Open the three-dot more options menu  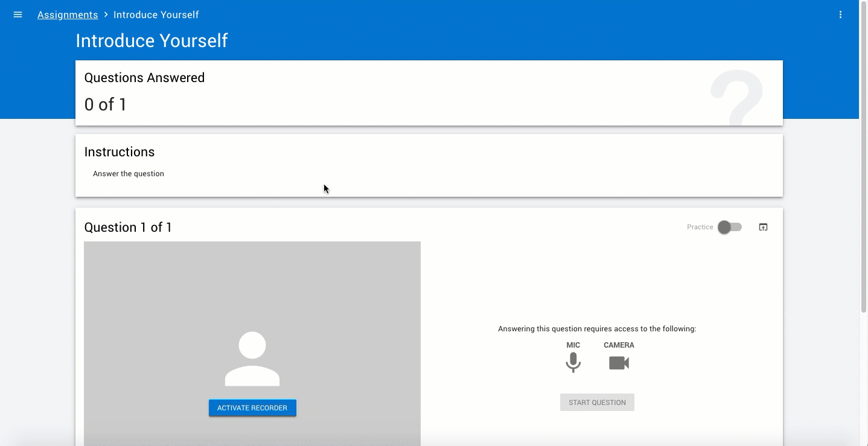(x=840, y=14)
